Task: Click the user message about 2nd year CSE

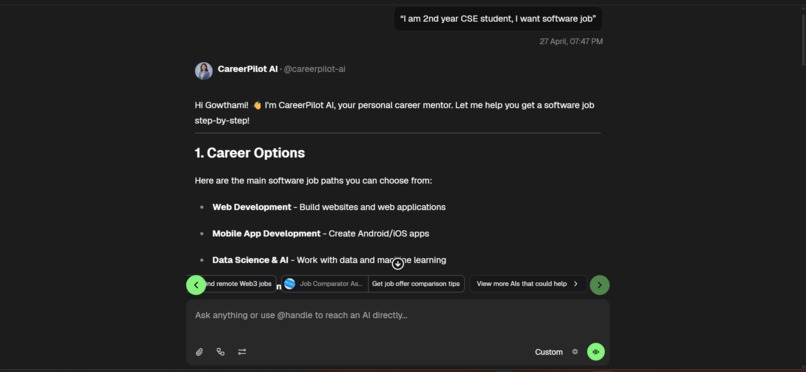Action: 498,19
